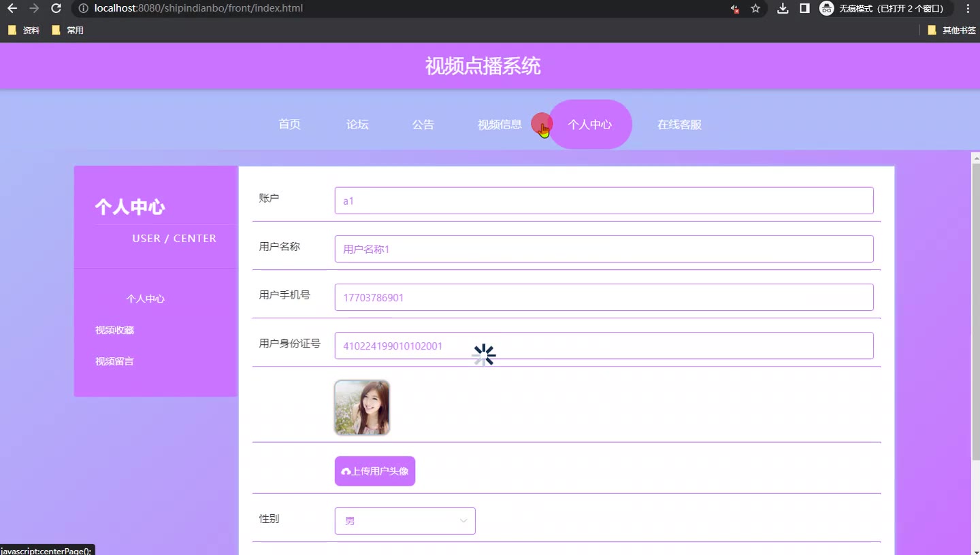The width and height of the screenshot is (980, 555).
Task: Click the USER / CENTER sidebar text
Action: tap(174, 238)
